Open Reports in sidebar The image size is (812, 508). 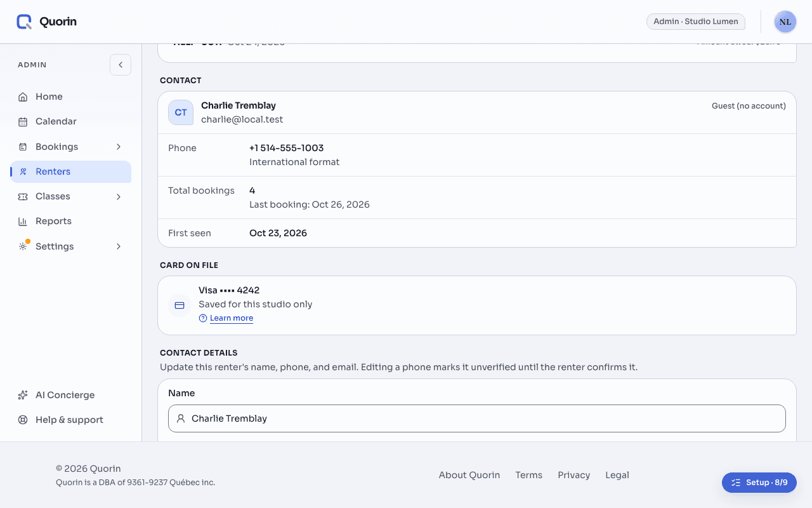coord(71,221)
